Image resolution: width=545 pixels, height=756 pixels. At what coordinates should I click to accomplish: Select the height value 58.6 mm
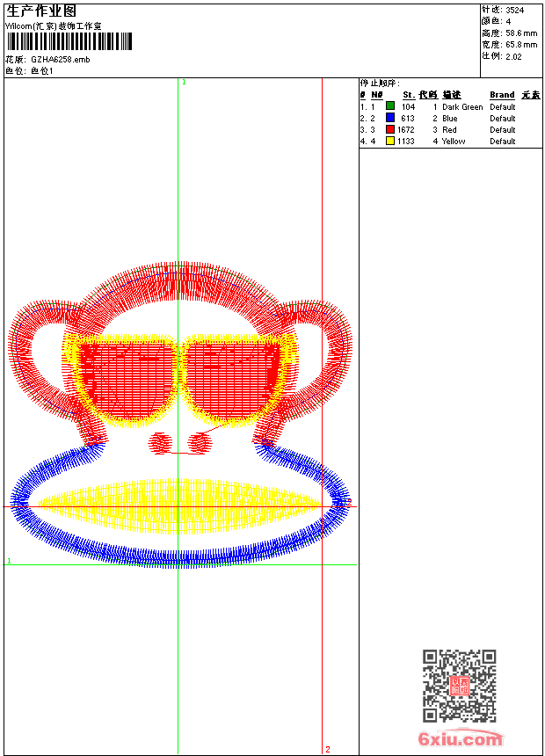click(x=521, y=33)
